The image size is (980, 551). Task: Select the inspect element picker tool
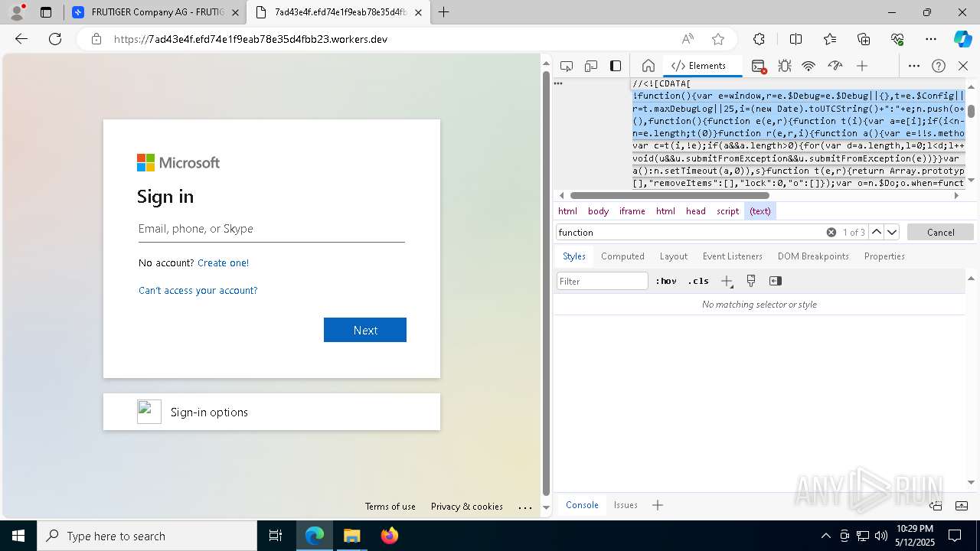click(567, 66)
